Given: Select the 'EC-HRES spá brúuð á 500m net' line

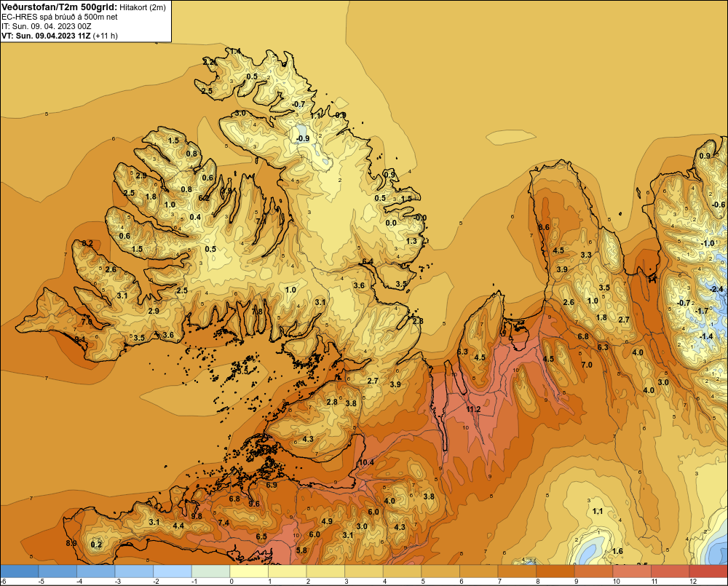Looking at the screenshot, I should click(59, 17).
